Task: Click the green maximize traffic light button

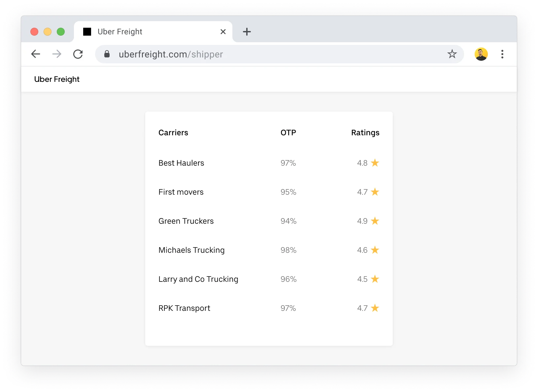Action: coord(61,31)
